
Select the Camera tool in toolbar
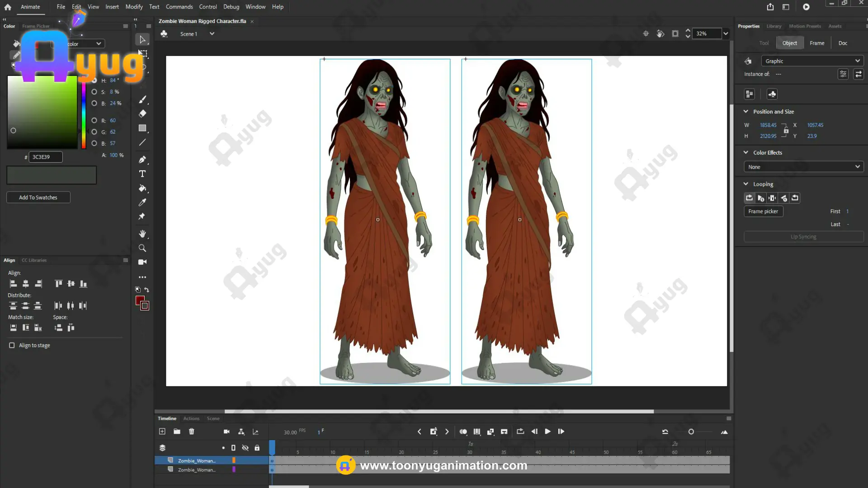(x=142, y=262)
